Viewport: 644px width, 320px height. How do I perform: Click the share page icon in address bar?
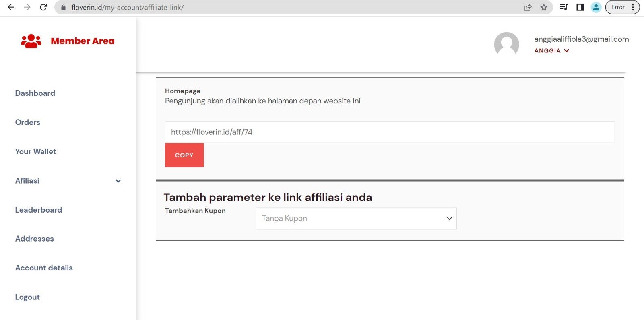pyautogui.click(x=528, y=7)
